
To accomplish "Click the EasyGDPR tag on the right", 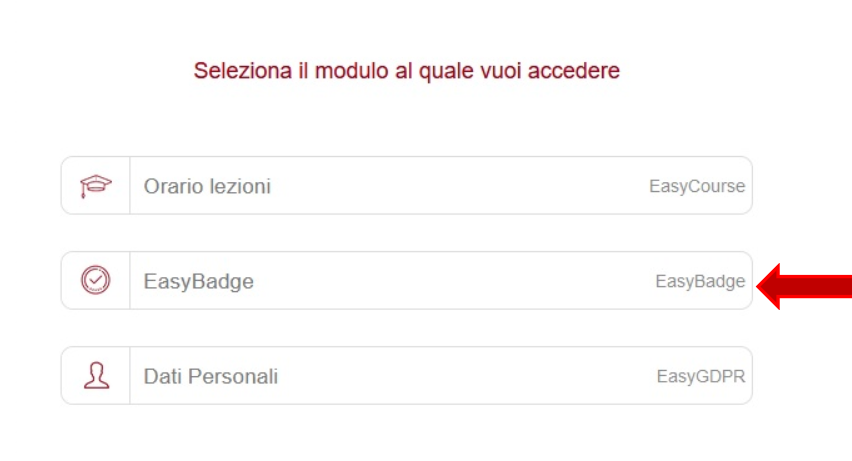I will click(x=701, y=376).
